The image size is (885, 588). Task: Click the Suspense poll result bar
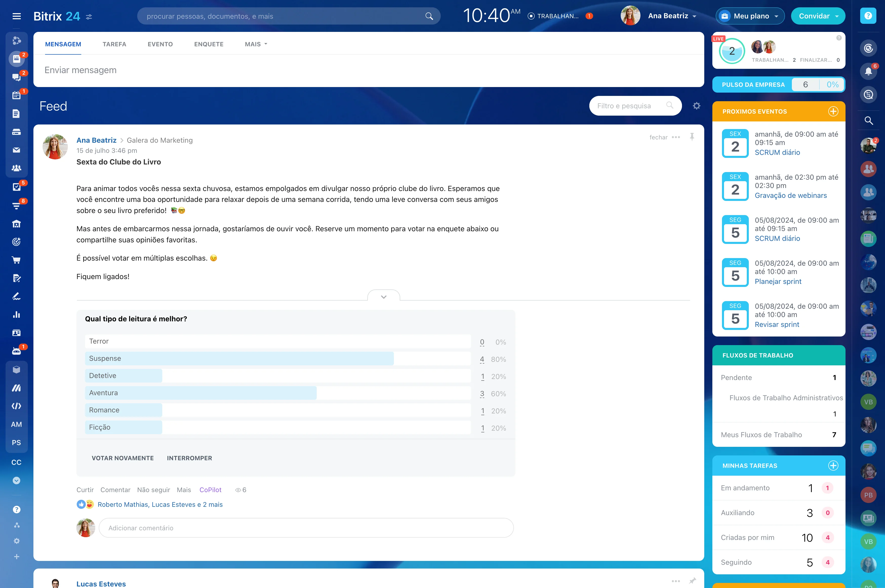[x=239, y=359]
